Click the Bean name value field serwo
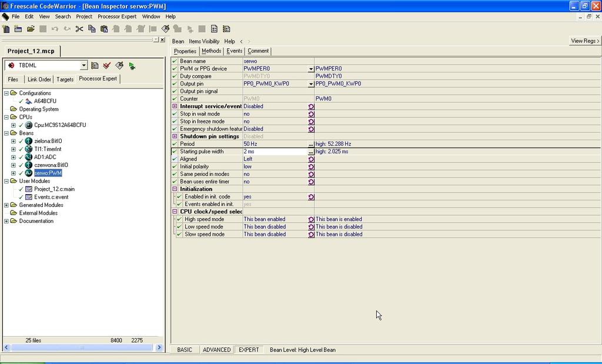The height and width of the screenshot is (364, 602). [278, 61]
